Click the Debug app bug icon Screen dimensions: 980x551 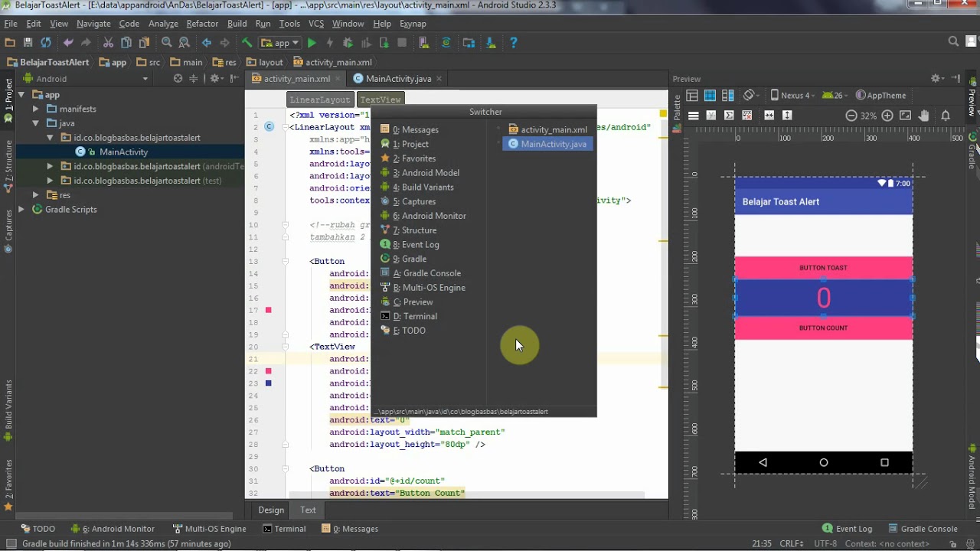(x=348, y=43)
